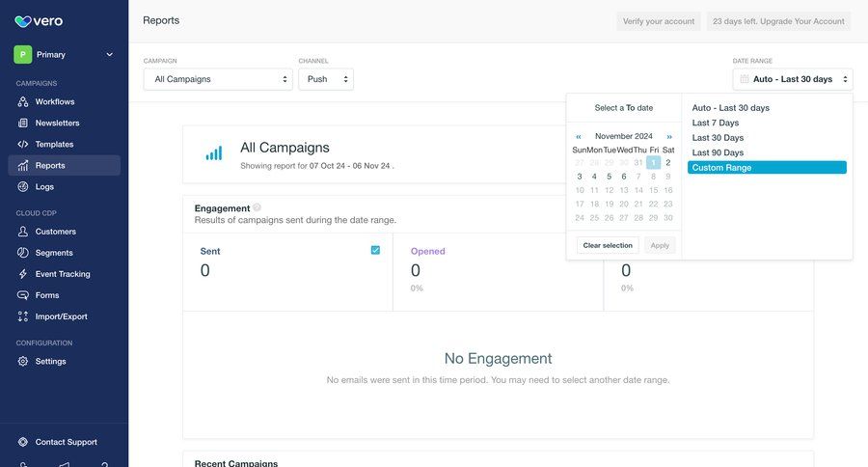Click the Vero heart logo

23,21
